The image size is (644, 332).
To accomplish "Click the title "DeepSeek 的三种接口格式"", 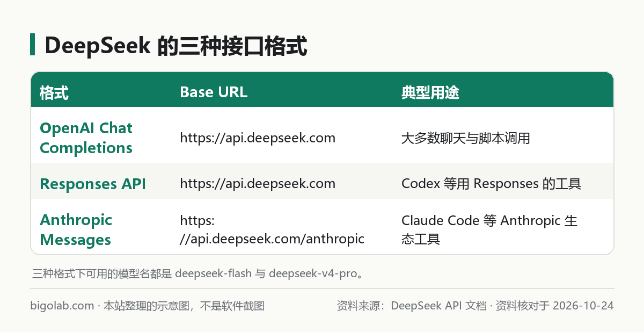I will [x=176, y=45].
